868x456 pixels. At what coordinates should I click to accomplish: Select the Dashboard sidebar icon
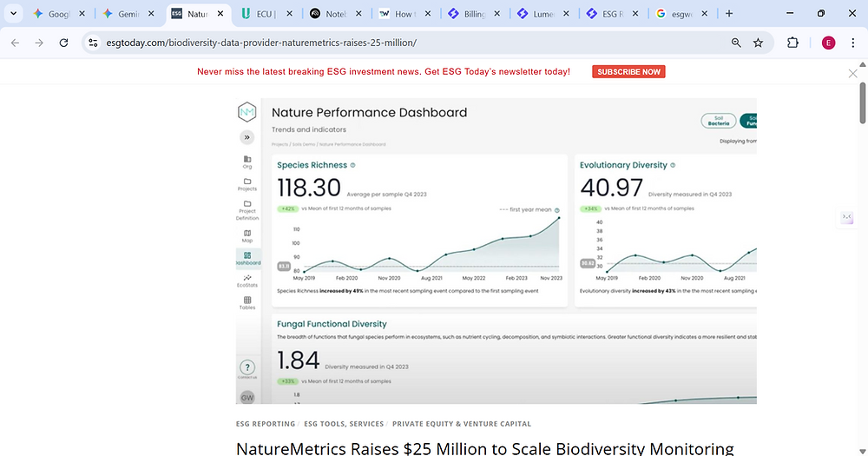pos(247,258)
